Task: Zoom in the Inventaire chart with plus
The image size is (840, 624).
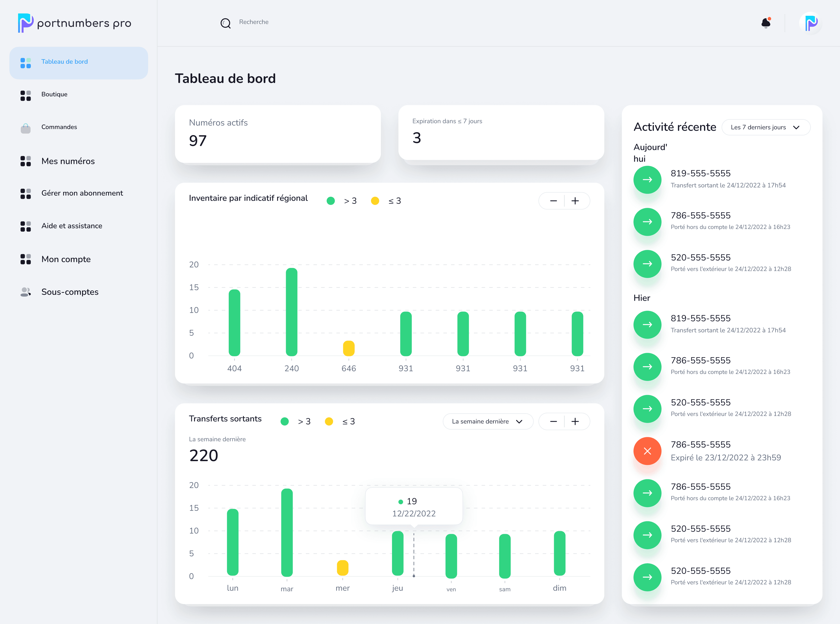Action: point(575,201)
